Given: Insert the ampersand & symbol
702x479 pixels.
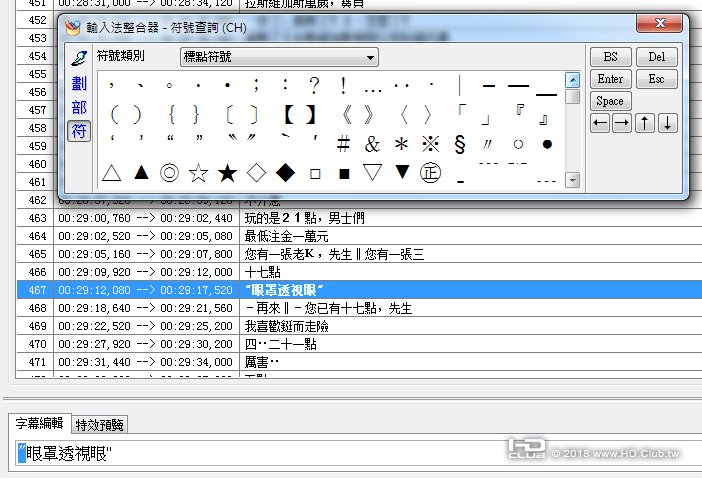Looking at the screenshot, I should 372,144.
